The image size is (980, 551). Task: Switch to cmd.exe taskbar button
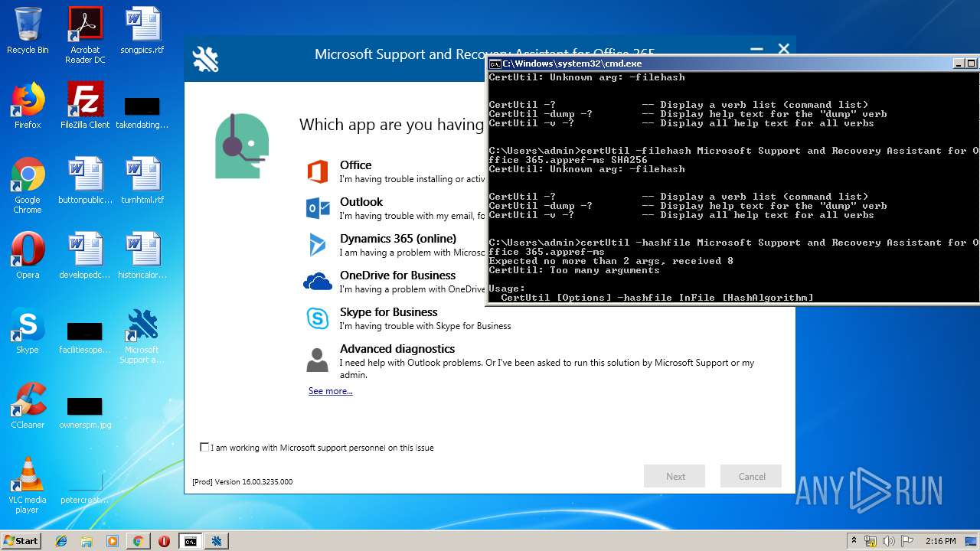[190, 541]
